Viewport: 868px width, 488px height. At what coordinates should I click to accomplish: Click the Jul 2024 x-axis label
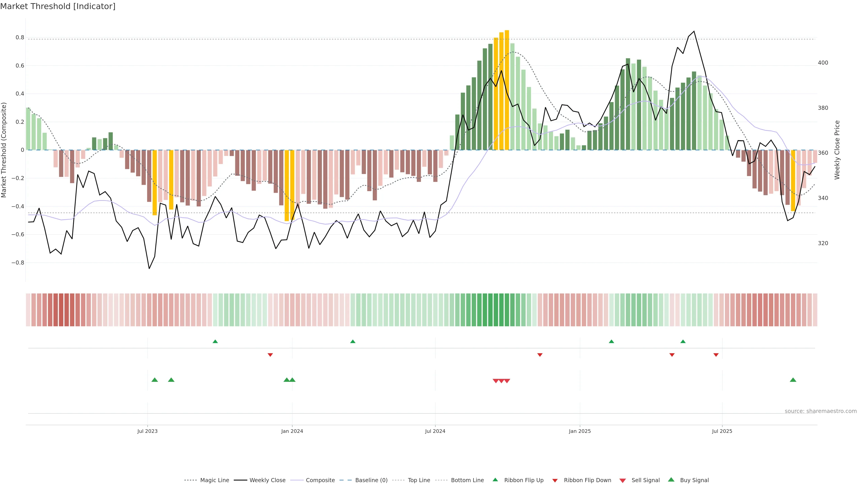point(435,431)
